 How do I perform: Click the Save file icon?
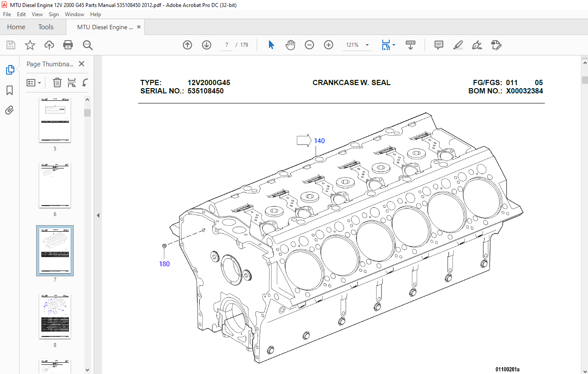pyautogui.click(x=11, y=45)
